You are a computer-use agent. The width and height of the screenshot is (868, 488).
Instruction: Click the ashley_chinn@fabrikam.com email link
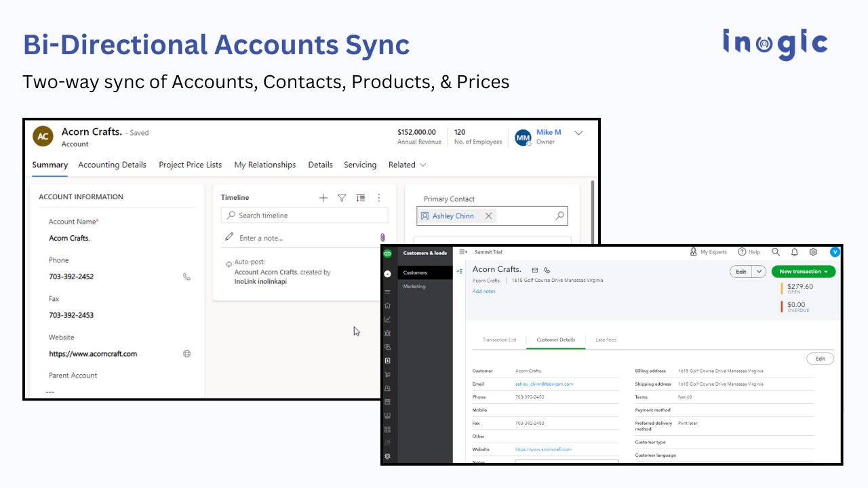click(544, 384)
